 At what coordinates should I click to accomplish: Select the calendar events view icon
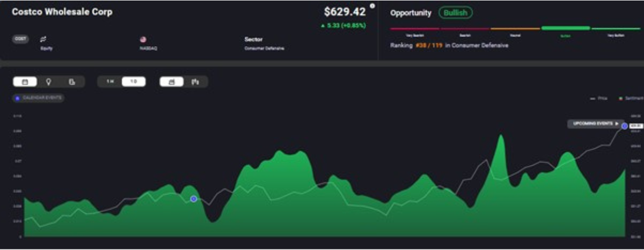25,82
